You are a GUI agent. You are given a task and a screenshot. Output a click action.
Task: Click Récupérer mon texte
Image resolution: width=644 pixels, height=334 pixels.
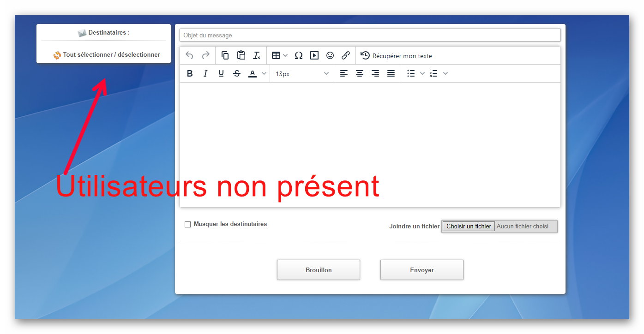(x=397, y=56)
